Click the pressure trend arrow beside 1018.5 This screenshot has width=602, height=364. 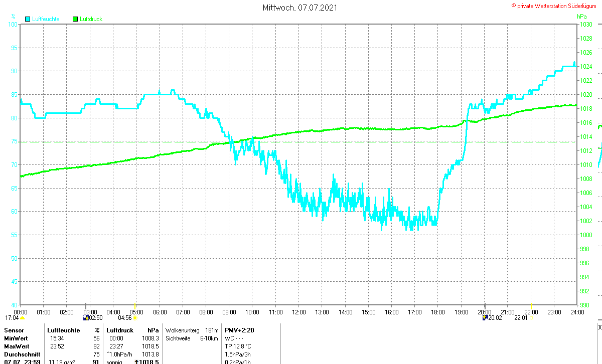click(136, 361)
